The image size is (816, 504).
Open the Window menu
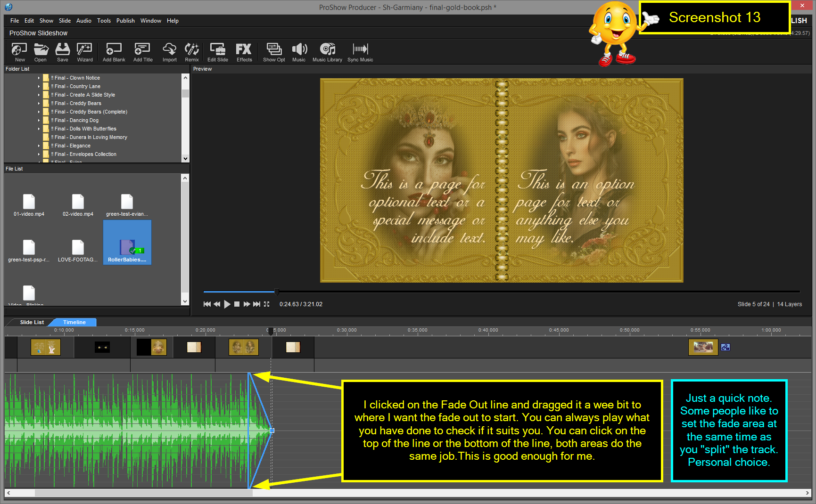[x=151, y=21]
